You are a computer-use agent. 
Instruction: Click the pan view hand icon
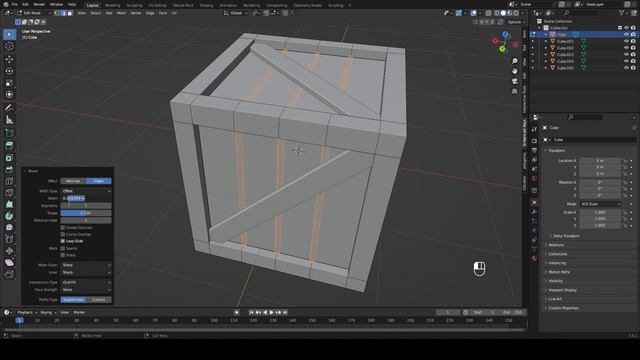(x=515, y=71)
